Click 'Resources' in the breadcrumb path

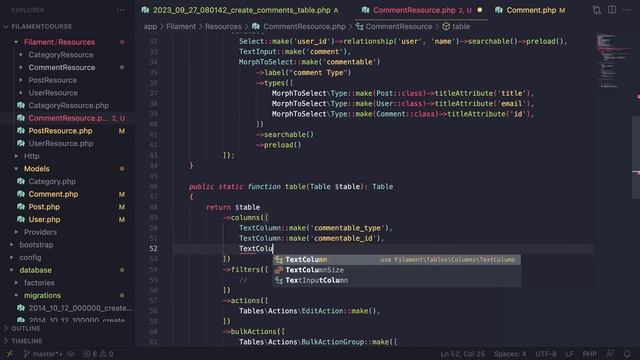click(x=223, y=27)
